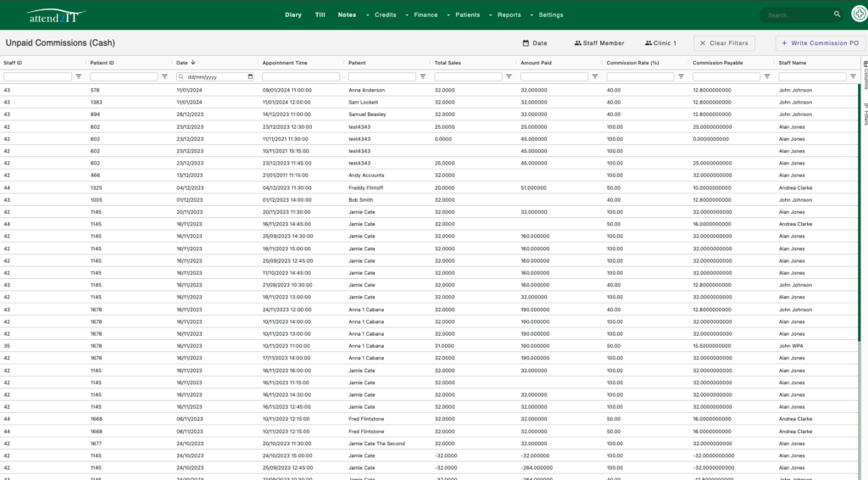Viewport: 868px width, 480px height.
Task: Open the Finance dropdown menu
Action: pyautogui.click(x=422, y=15)
